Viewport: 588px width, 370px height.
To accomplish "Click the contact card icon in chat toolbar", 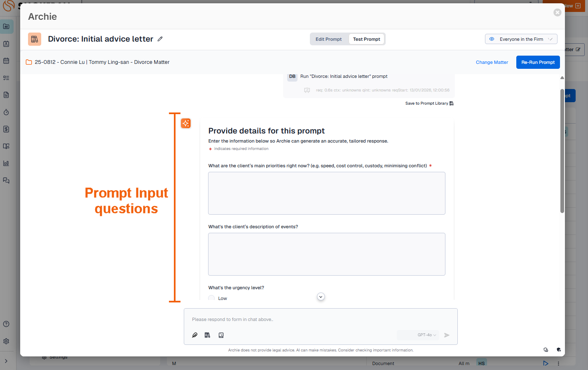I will click(221, 335).
